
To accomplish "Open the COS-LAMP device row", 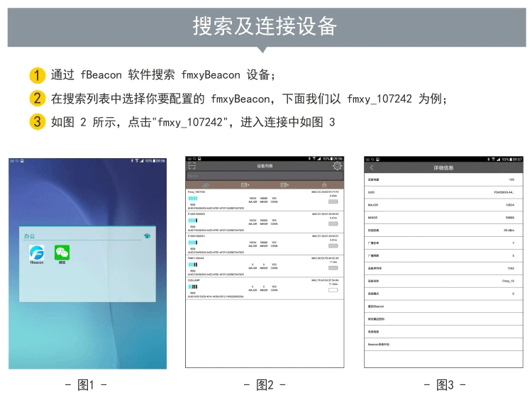I will [265, 288].
